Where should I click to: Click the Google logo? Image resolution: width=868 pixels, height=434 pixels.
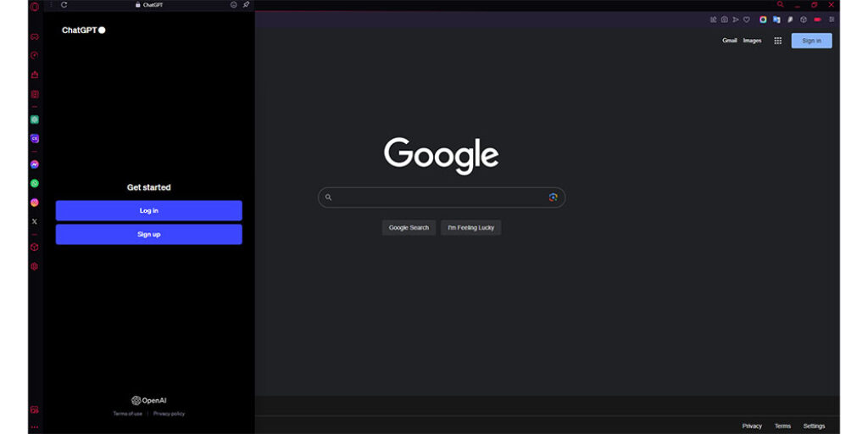441,156
